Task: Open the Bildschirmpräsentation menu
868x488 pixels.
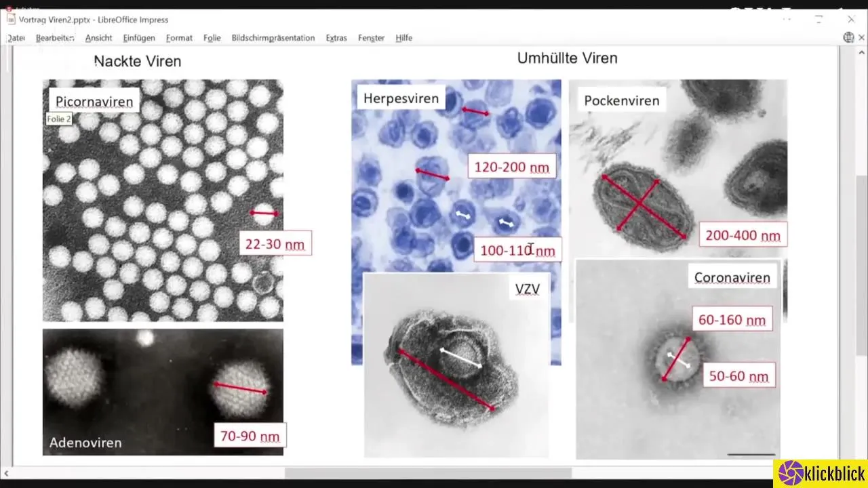Action: point(273,38)
